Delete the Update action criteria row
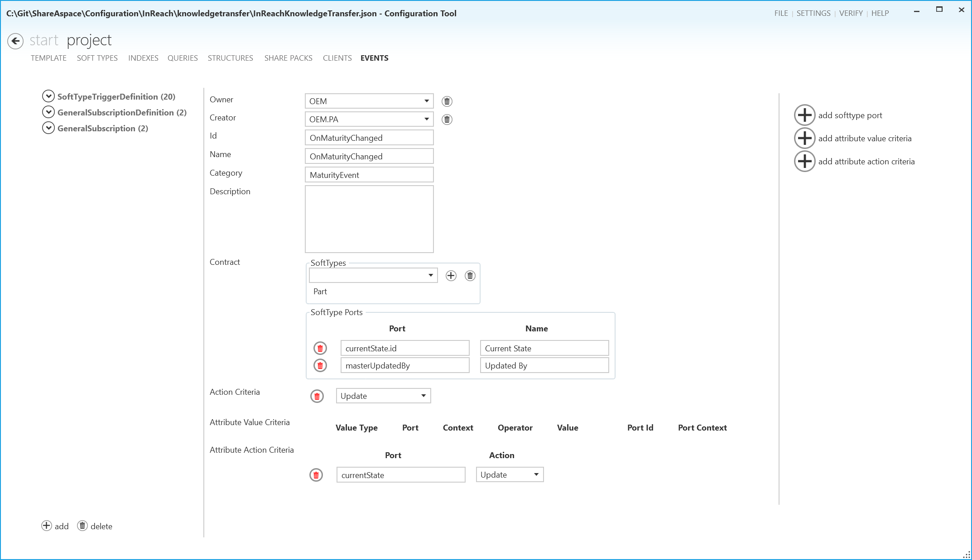972x560 pixels. coord(317,396)
